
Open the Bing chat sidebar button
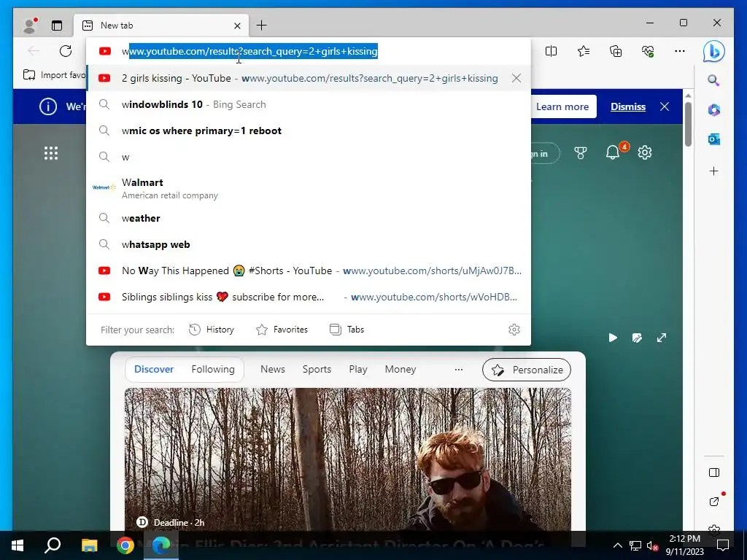(x=713, y=52)
